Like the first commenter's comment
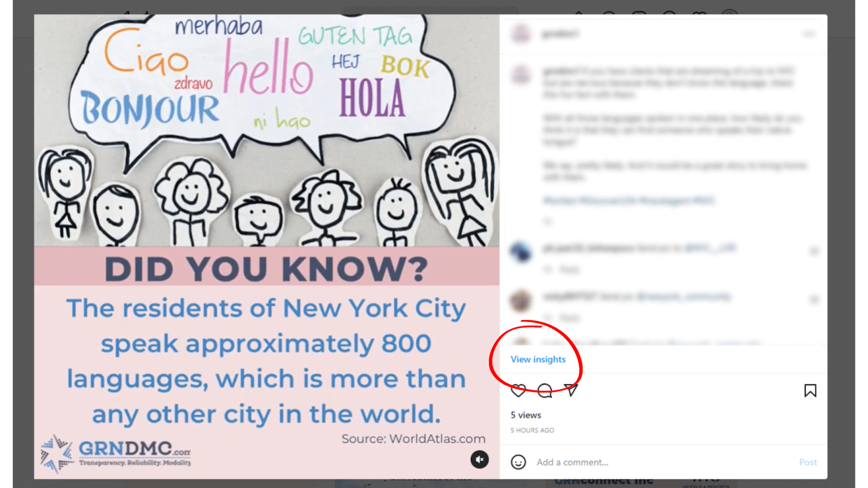 pyautogui.click(x=814, y=251)
